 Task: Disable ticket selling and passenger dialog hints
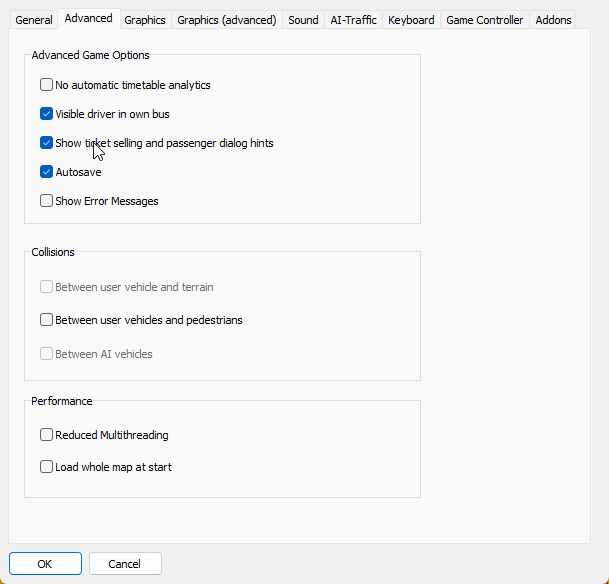(x=46, y=143)
